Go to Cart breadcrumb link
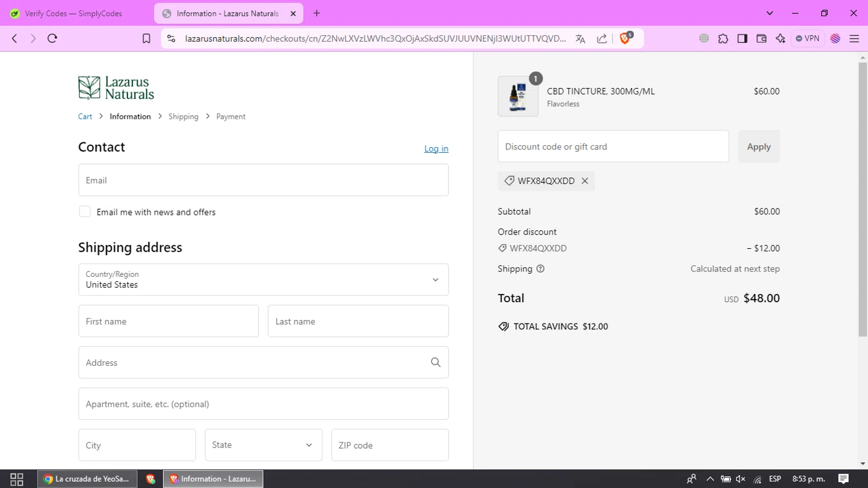The height and width of the screenshot is (488, 868). pyautogui.click(x=85, y=116)
